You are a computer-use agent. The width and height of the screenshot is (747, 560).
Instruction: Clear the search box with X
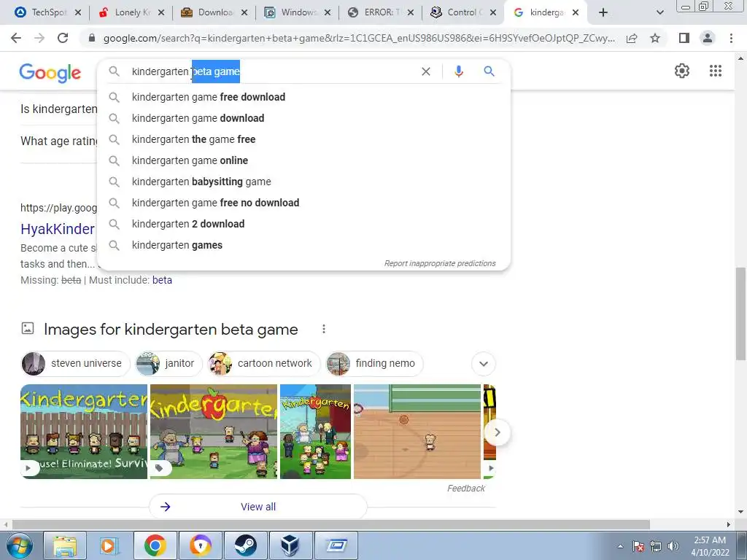tap(426, 71)
